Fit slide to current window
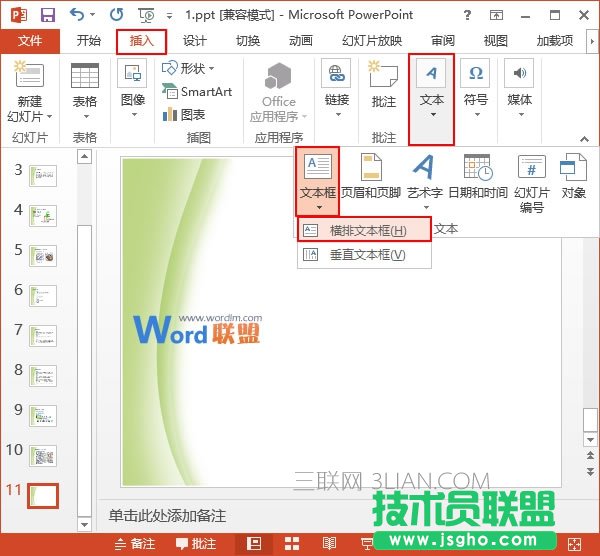Screen dimensions: 600x556 575,544
